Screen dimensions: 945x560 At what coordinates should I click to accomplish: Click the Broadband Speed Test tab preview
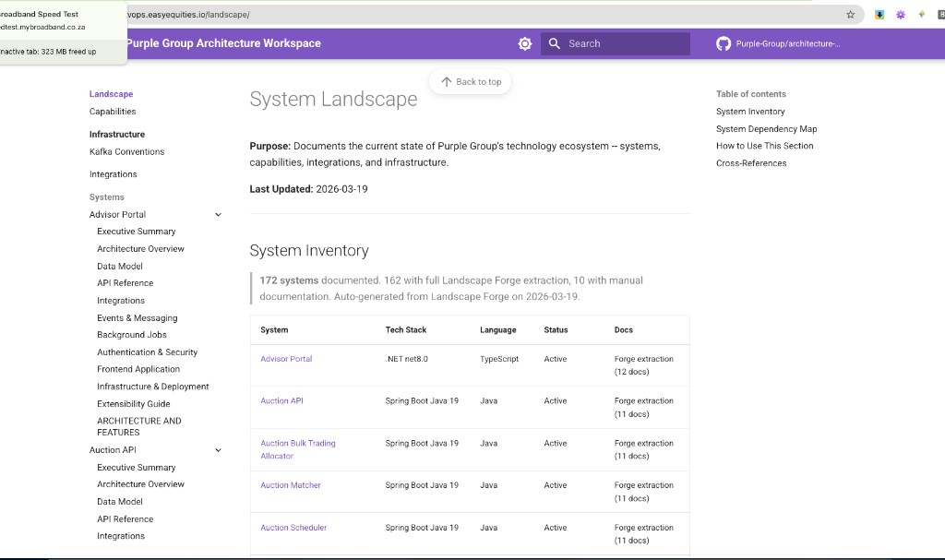pos(64,32)
